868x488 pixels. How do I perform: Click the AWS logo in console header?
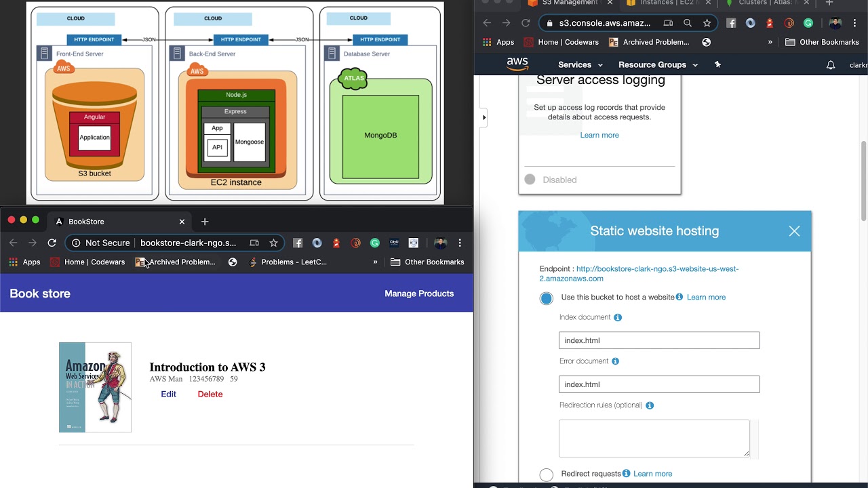point(517,64)
